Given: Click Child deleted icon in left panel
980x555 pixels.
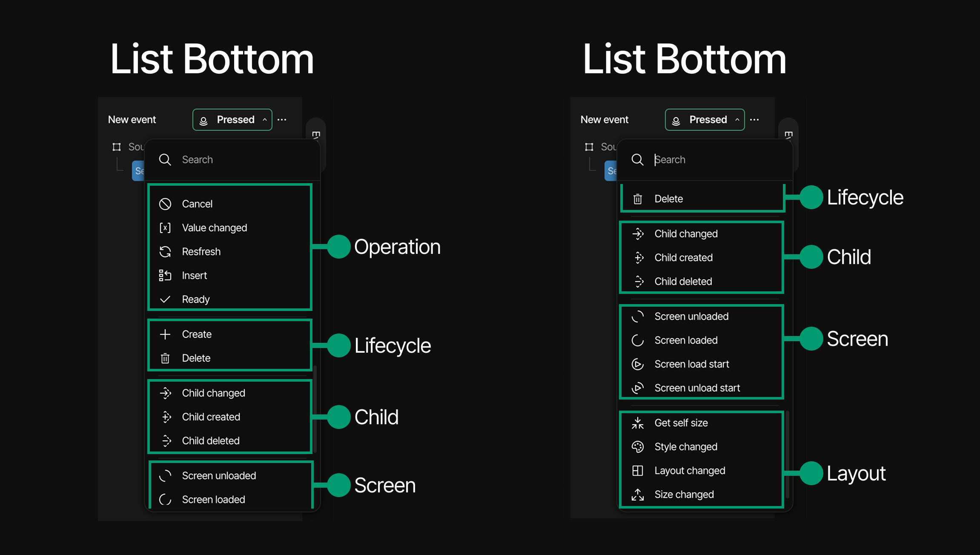Looking at the screenshot, I should click(x=166, y=441).
